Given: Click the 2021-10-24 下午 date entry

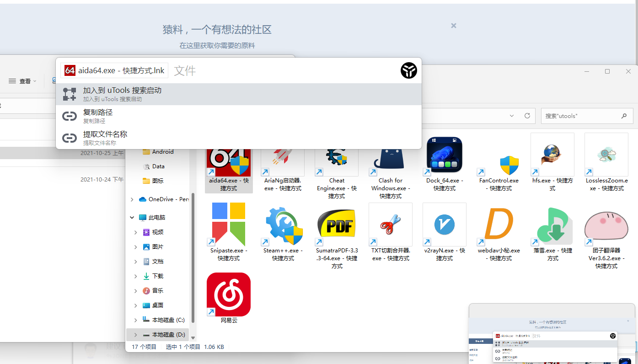Looking at the screenshot, I should click(x=102, y=180).
